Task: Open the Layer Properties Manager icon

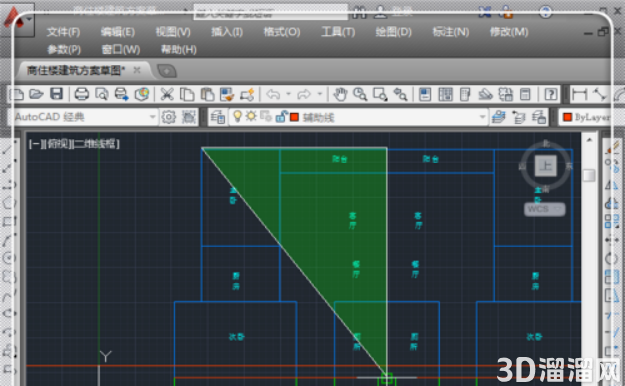Action: pyautogui.click(x=218, y=117)
